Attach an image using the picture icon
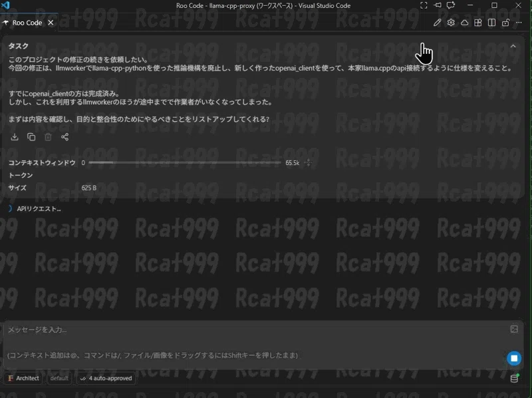532x398 pixels. (514, 329)
